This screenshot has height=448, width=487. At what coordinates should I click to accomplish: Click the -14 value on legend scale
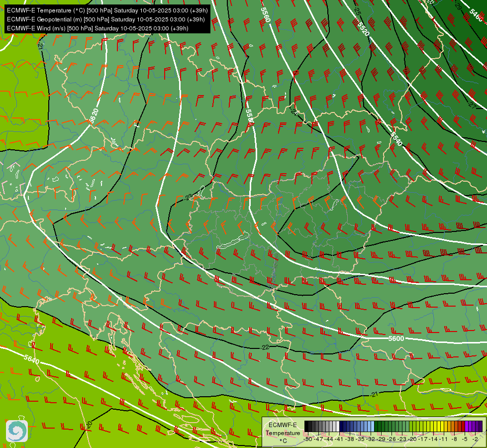tap(433, 440)
